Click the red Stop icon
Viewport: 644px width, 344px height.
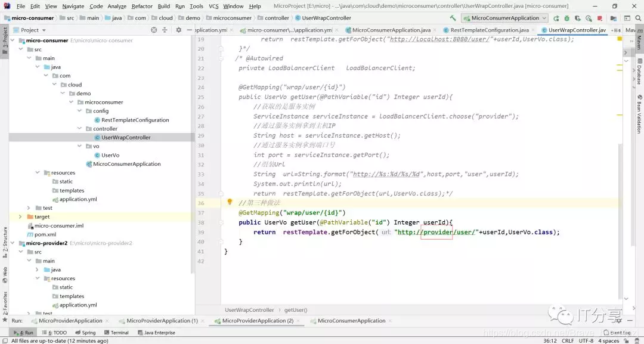tap(600, 18)
